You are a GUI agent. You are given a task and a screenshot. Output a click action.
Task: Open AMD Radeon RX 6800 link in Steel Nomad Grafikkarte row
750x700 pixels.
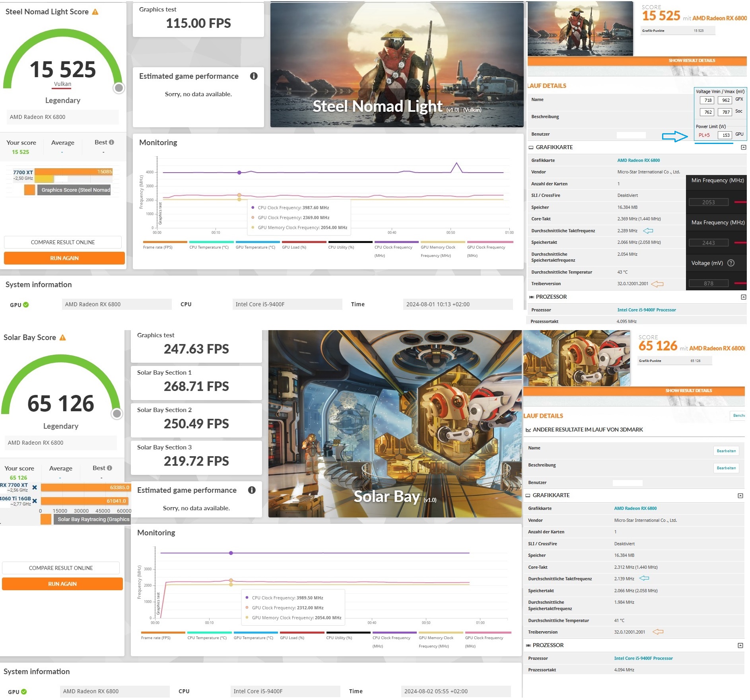click(x=638, y=161)
